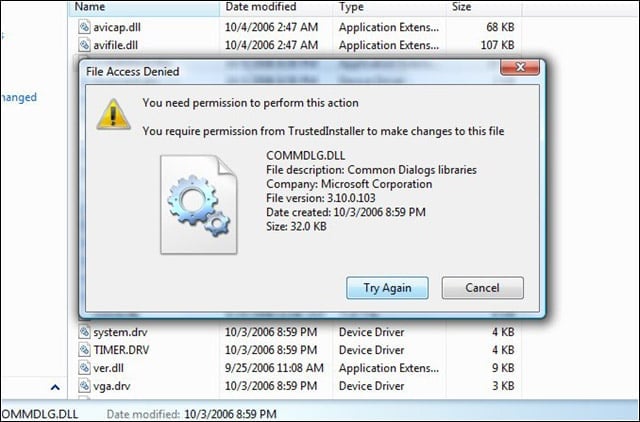Click the File Access Denied title text
Viewport: 640px width, 422px height.
click(x=133, y=72)
